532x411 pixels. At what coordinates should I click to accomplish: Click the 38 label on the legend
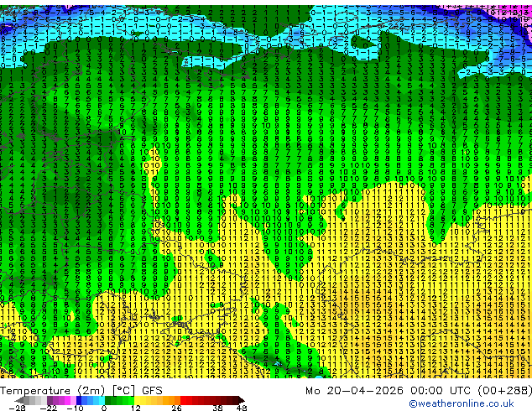click(x=217, y=408)
